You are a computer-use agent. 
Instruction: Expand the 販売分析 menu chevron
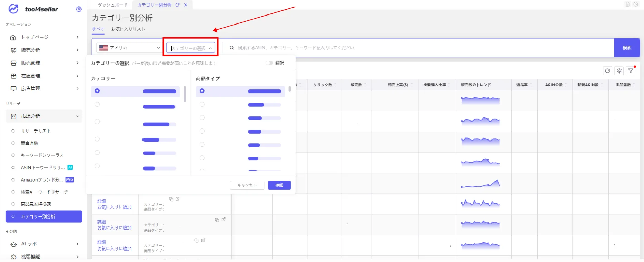point(77,50)
